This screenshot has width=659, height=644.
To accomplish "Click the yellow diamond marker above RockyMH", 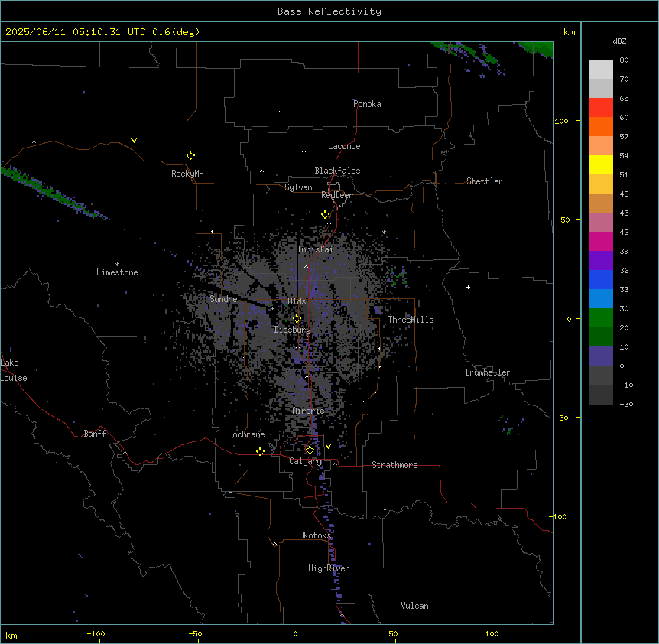I will click(190, 156).
